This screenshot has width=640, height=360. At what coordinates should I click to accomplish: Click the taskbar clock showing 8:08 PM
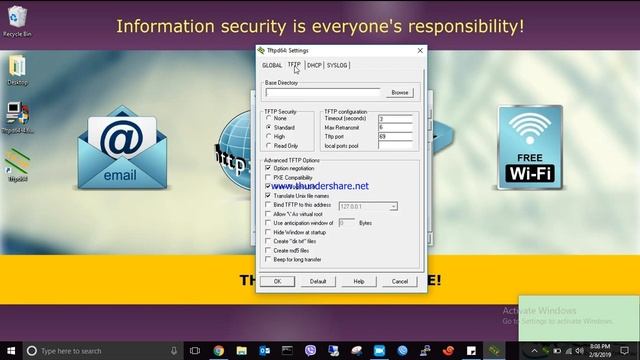600,351
